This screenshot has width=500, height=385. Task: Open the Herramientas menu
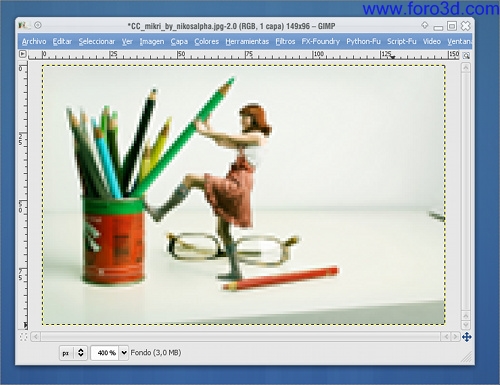(247, 41)
